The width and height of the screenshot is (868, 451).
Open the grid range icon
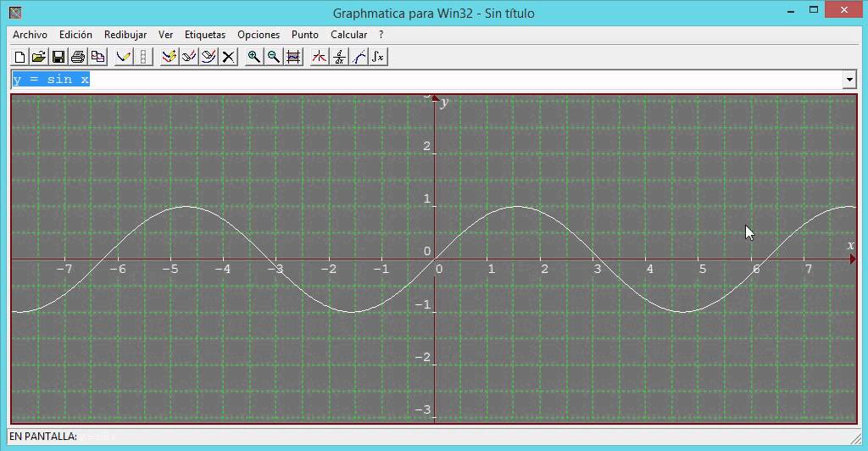(x=293, y=57)
